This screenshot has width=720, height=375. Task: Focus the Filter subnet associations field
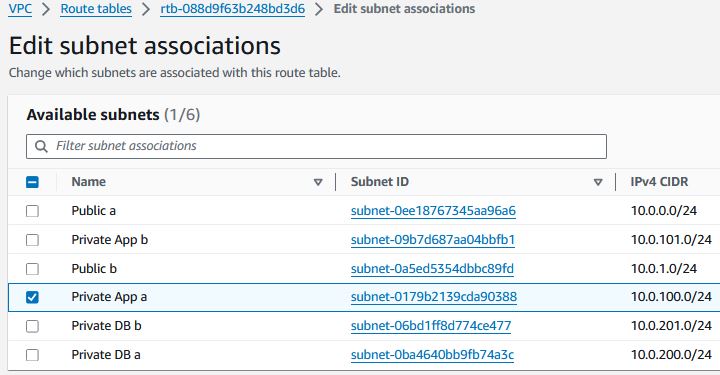pos(316,146)
